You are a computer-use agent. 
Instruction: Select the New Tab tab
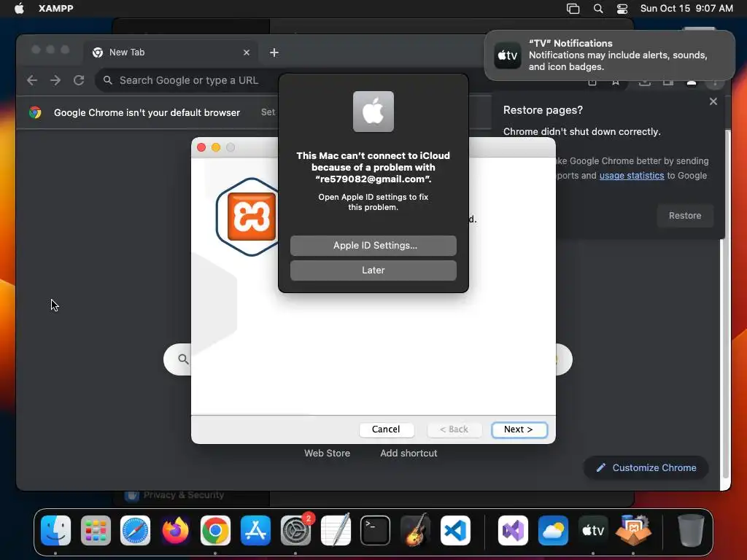click(x=171, y=52)
